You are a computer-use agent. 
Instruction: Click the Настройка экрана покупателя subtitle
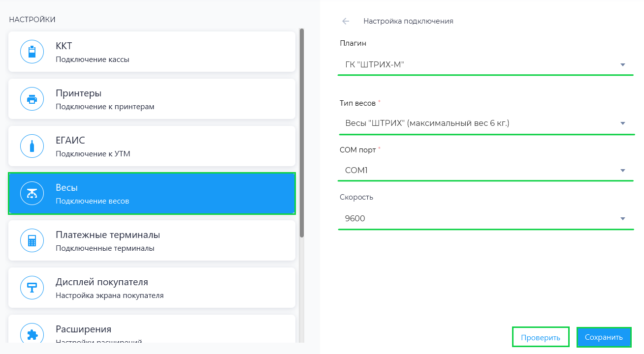110,295
